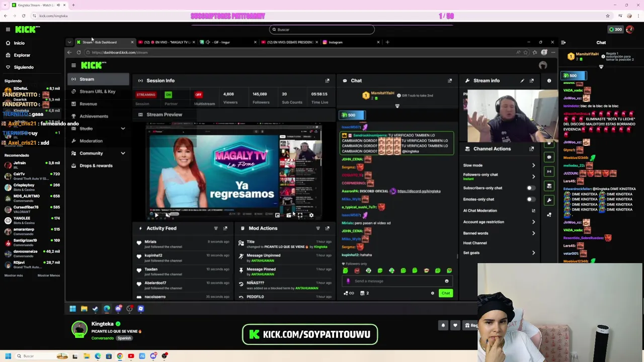Reload the dashboard browser page
This screenshot has height=362, width=644.
click(x=78, y=52)
